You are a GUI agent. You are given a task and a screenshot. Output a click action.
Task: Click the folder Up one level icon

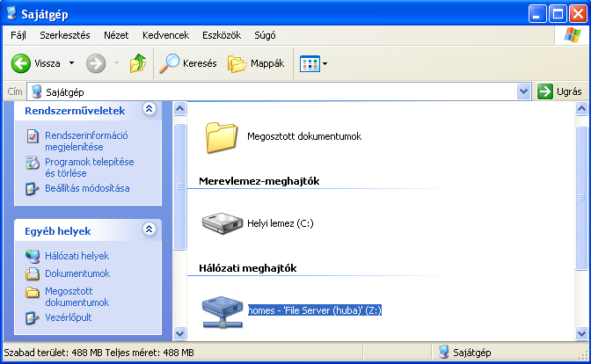tap(138, 63)
